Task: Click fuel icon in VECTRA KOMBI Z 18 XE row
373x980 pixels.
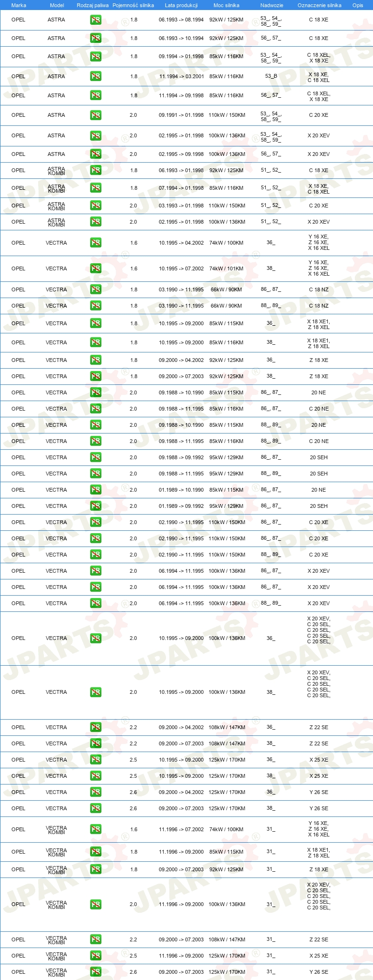Action: 95,869
